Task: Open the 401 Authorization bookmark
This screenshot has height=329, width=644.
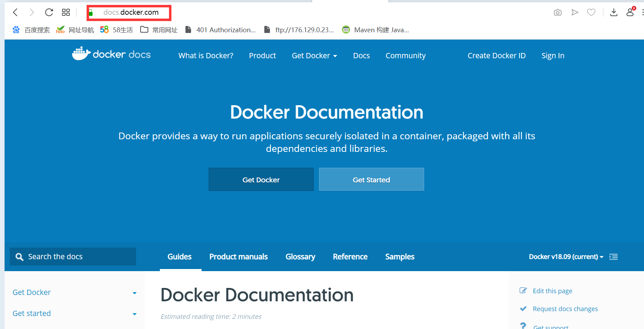Action: [x=221, y=30]
